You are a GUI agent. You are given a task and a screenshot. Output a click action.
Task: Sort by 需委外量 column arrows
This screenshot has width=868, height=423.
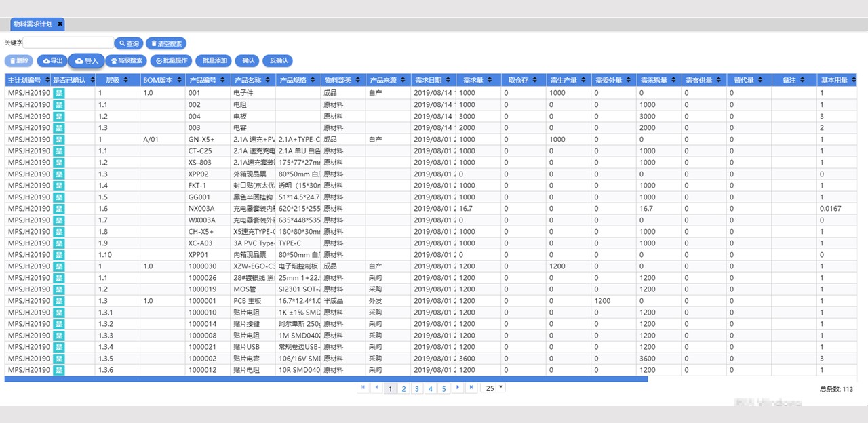(629, 80)
